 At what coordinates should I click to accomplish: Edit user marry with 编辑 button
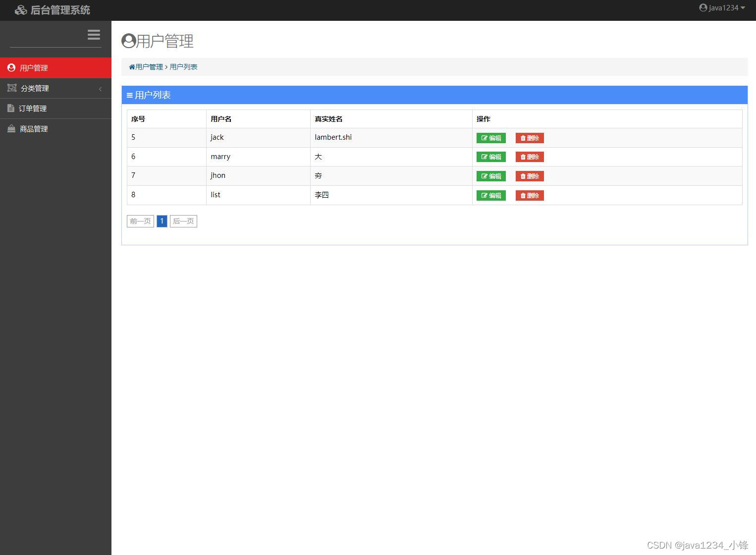point(491,157)
